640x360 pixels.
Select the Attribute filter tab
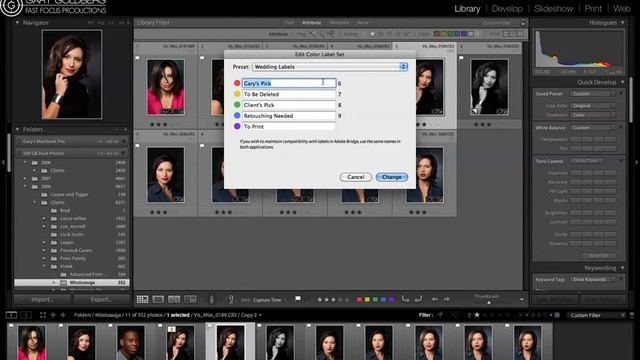[311, 22]
